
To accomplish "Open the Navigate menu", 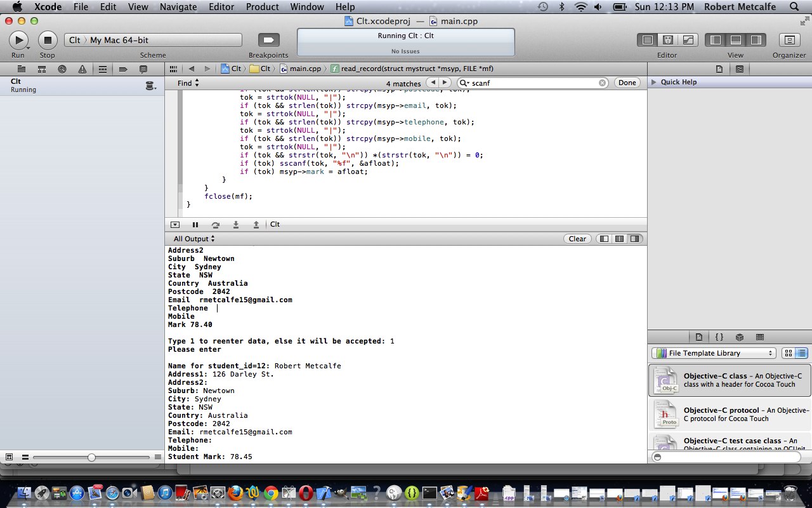I will pos(178,7).
